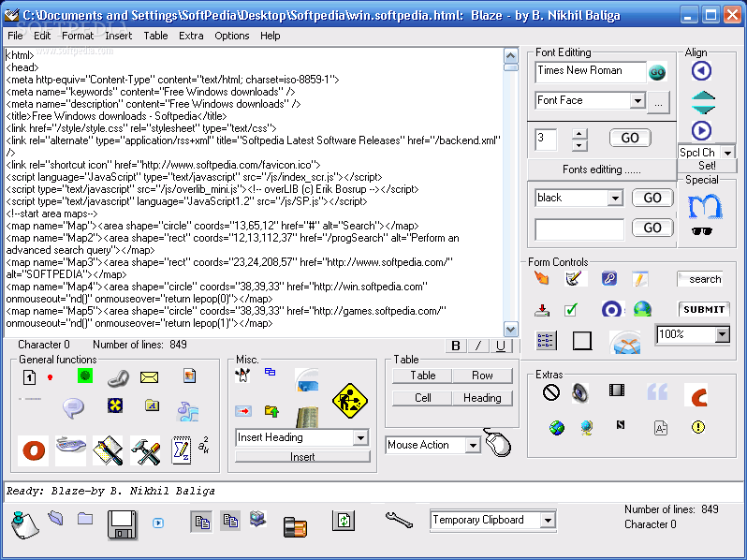Open the Options menu
The height and width of the screenshot is (560, 747).
231,36
